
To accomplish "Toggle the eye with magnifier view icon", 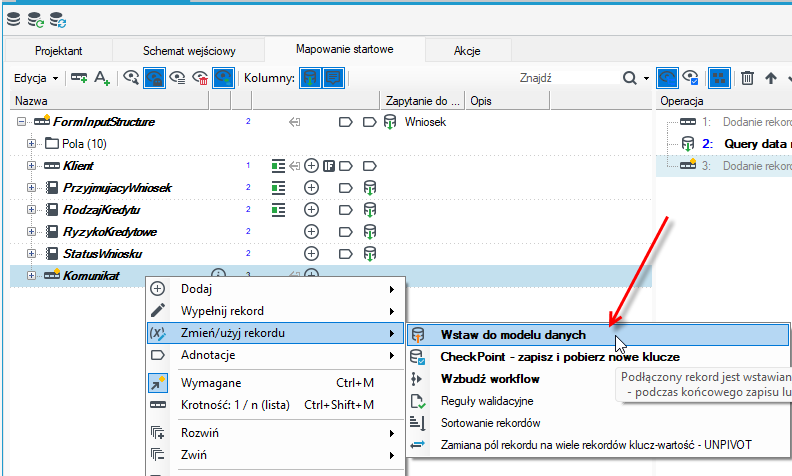I will tap(131, 78).
